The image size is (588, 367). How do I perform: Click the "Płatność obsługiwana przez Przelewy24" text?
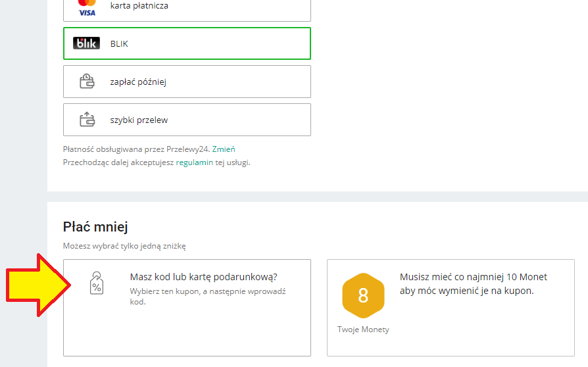click(x=136, y=149)
